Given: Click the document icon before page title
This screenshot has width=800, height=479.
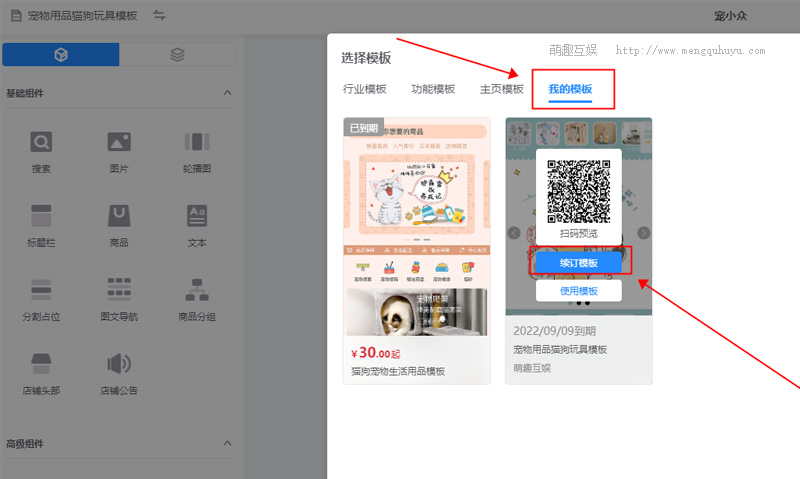Looking at the screenshot, I should tap(16, 16).
